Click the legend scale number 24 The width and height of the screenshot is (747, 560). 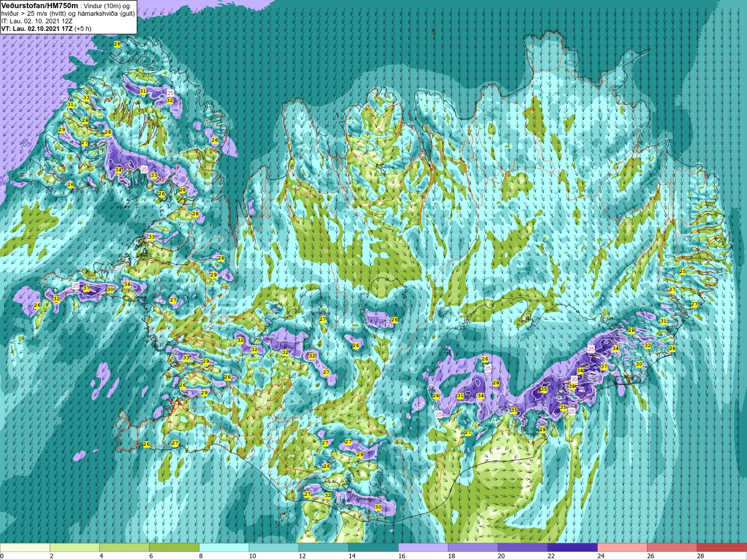click(601, 556)
